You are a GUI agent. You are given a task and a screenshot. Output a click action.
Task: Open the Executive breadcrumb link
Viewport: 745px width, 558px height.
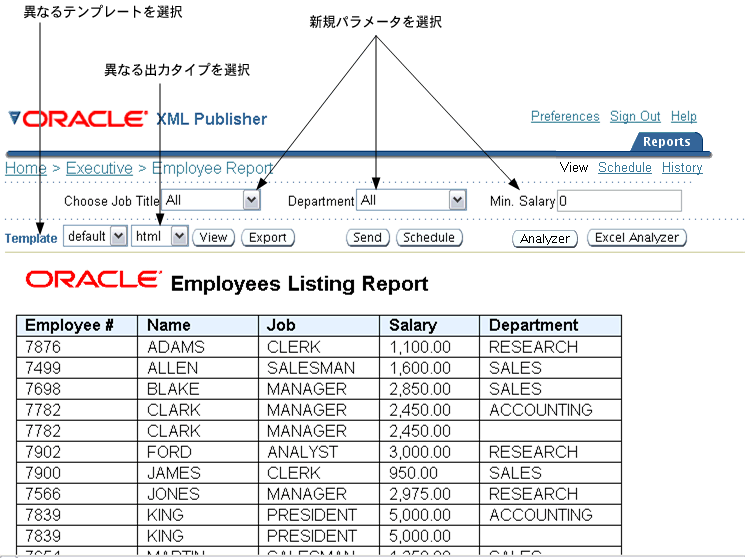(99, 168)
